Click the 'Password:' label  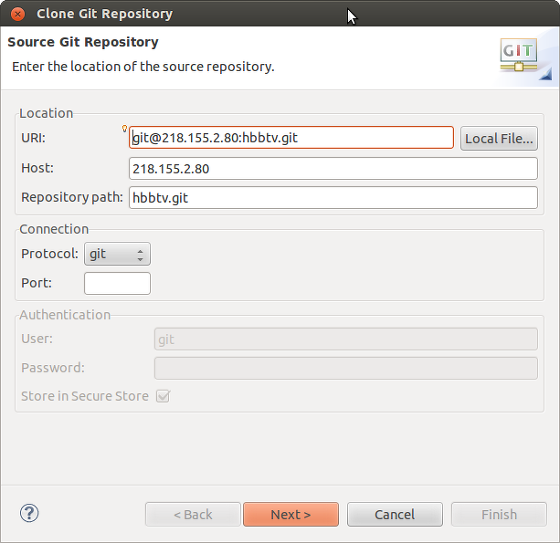pos(53,368)
